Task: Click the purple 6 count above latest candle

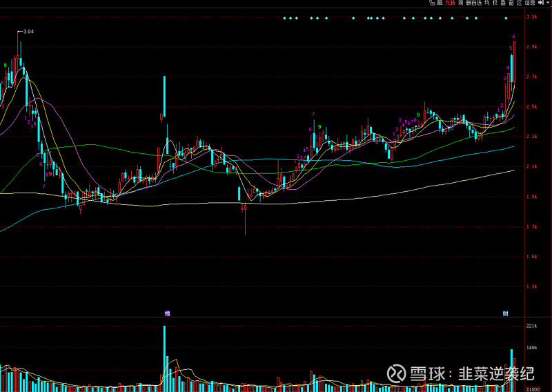Action: click(x=513, y=37)
